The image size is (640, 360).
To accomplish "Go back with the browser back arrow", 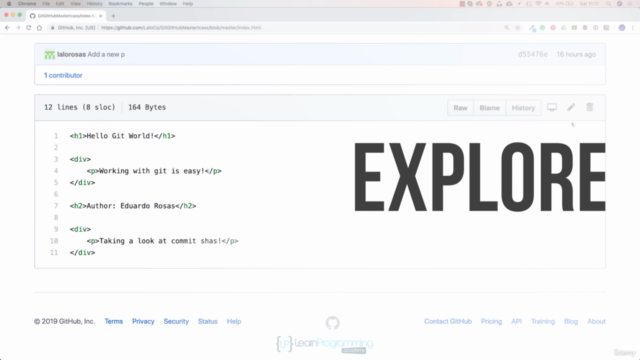I will click(x=7, y=28).
